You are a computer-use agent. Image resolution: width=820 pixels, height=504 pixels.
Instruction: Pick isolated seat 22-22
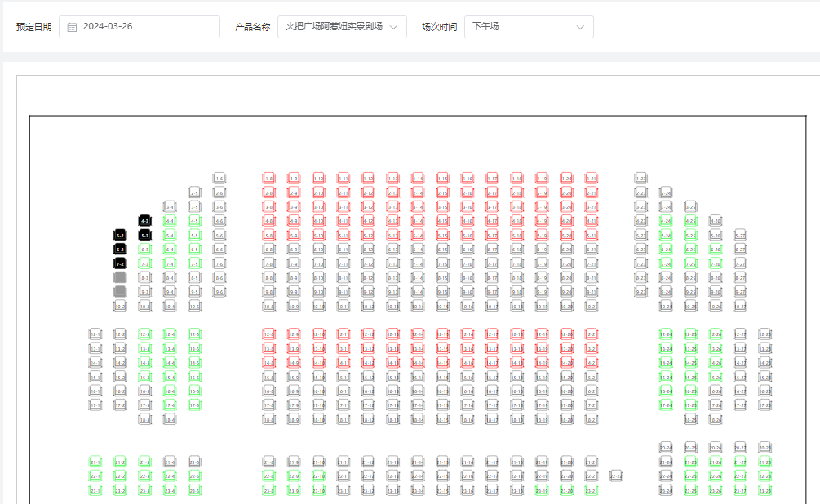click(616, 475)
